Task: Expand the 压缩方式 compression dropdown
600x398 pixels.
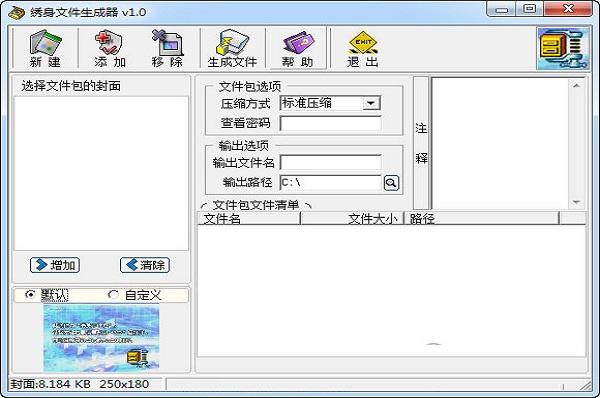Action: click(x=371, y=103)
